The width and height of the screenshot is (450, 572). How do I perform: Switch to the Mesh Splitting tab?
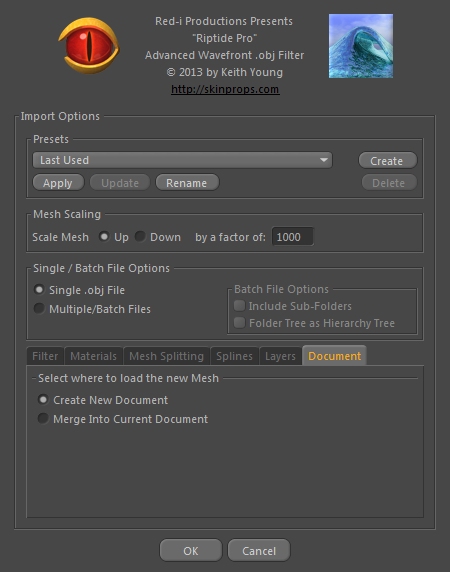(166, 356)
